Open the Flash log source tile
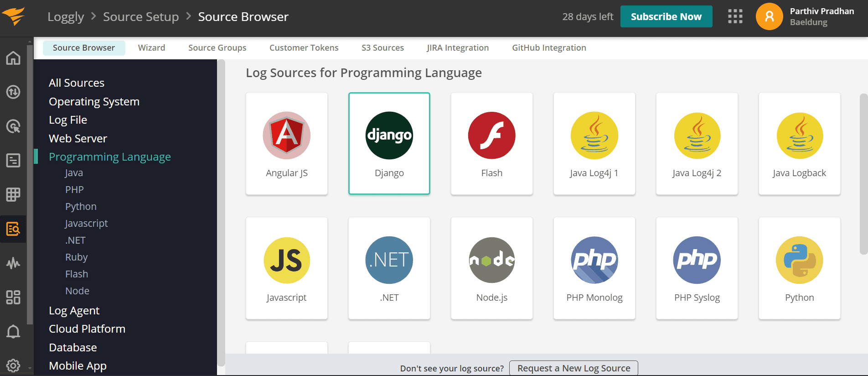Image resolution: width=868 pixels, height=376 pixels. pyautogui.click(x=491, y=143)
